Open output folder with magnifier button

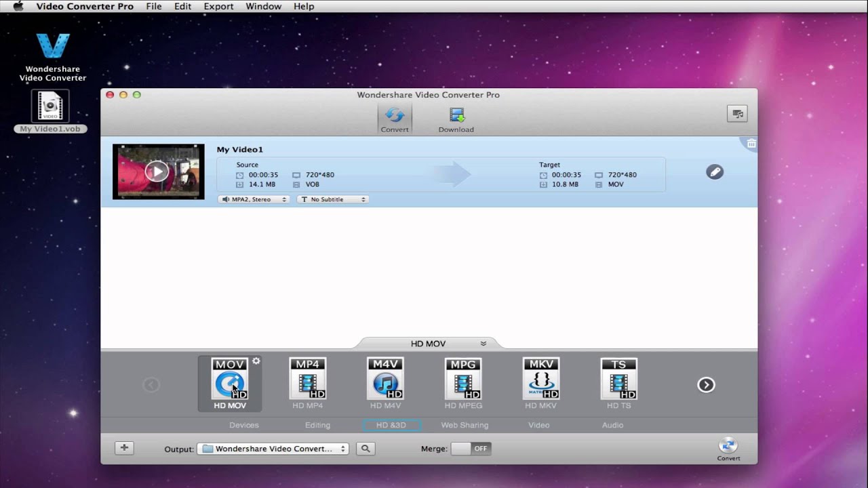[366, 449]
